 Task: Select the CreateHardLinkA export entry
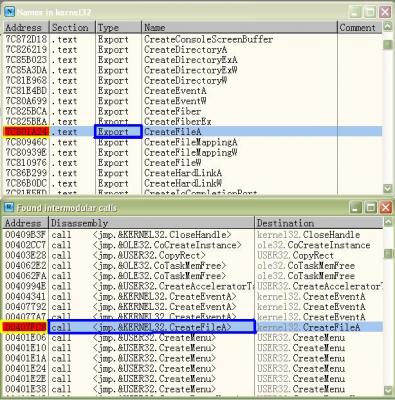pyautogui.click(x=193, y=173)
